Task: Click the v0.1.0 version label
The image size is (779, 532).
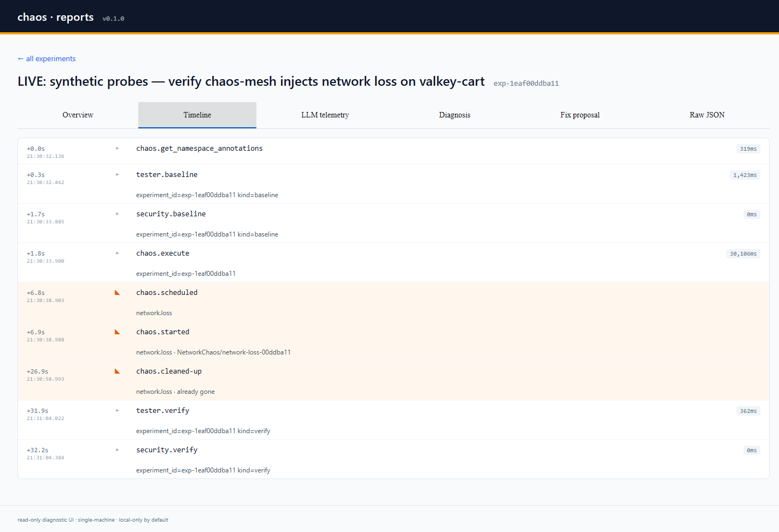Action: pos(113,19)
